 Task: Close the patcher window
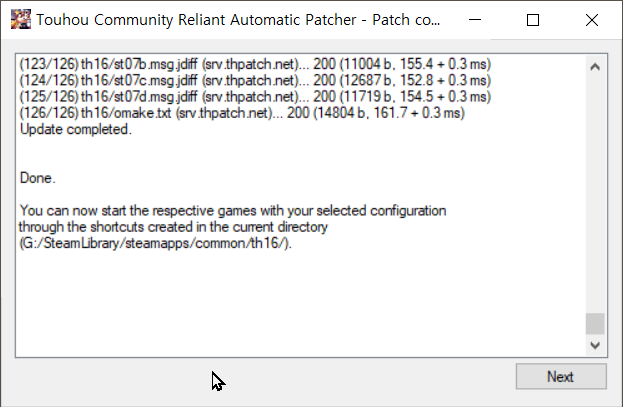pyautogui.click(x=592, y=20)
